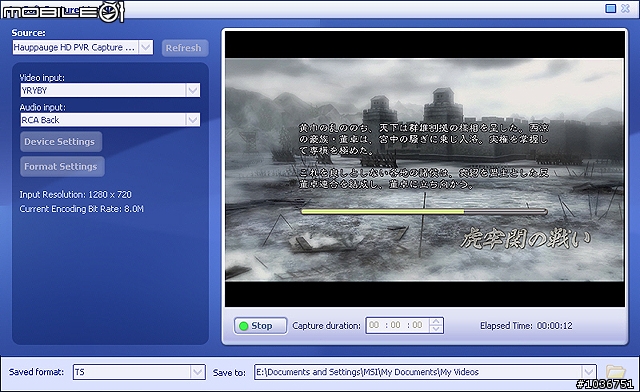This screenshot has height=392, width=640.
Task: Click the capture duration minutes field
Action: tap(396, 325)
